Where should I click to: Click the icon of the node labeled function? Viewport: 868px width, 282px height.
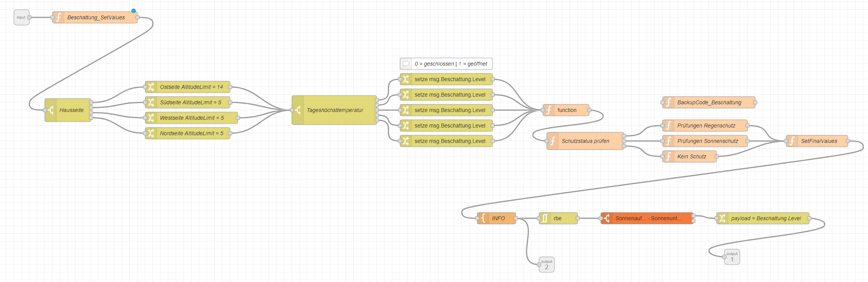pyautogui.click(x=549, y=110)
